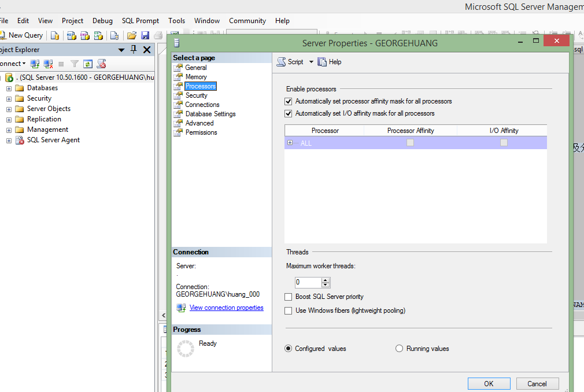Select the Memory page
Image resolution: width=584 pixels, height=392 pixels.
pyautogui.click(x=196, y=77)
